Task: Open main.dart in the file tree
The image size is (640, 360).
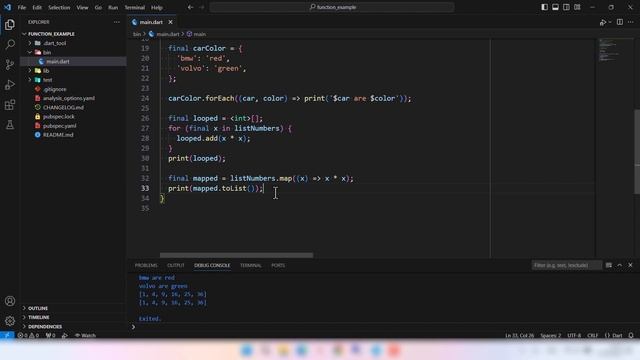Action: coord(58,62)
